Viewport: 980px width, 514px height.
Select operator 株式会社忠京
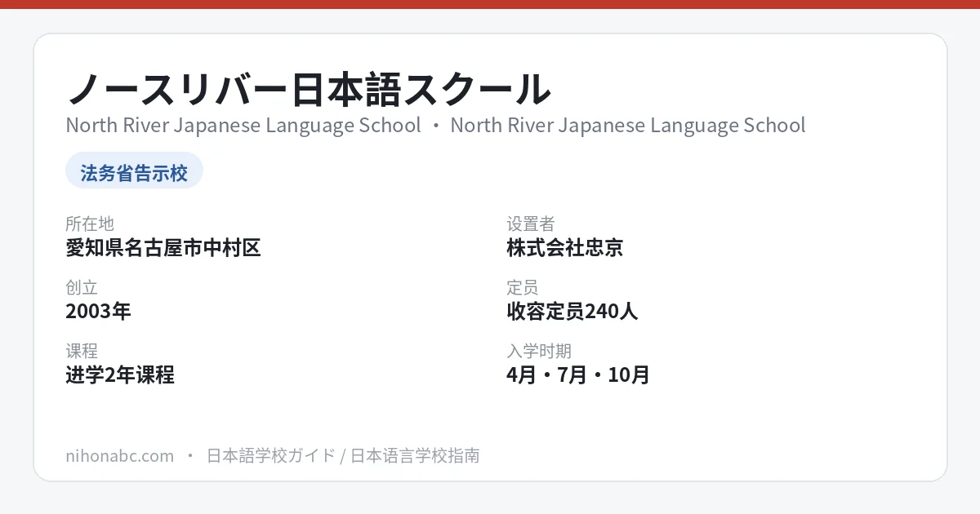click(x=565, y=248)
